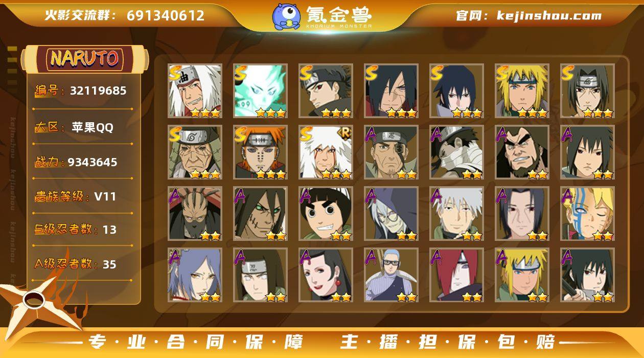Choose the Sage Jiraiya portrait with R badge
The width and height of the screenshot is (644, 358).
tap(326, 152)
